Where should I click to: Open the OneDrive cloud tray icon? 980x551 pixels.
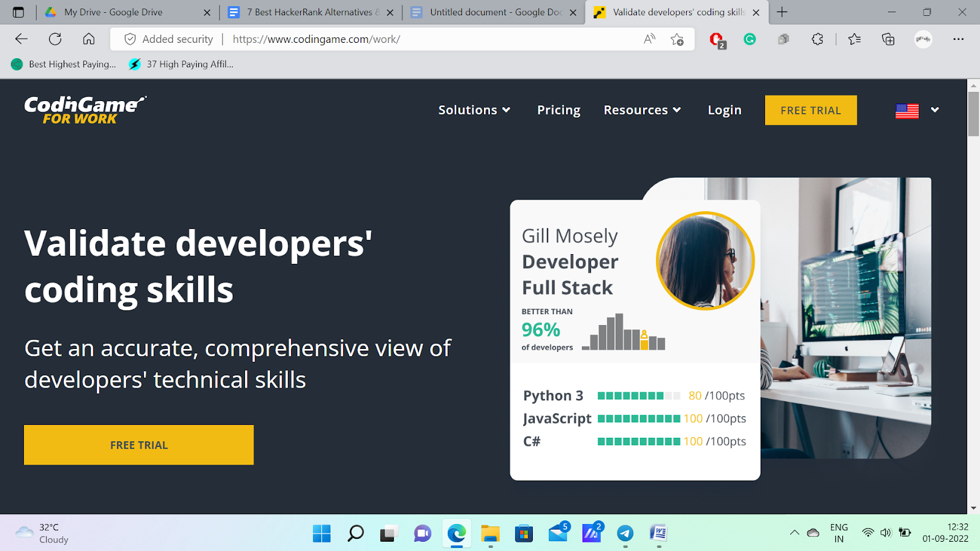[813, 533]
